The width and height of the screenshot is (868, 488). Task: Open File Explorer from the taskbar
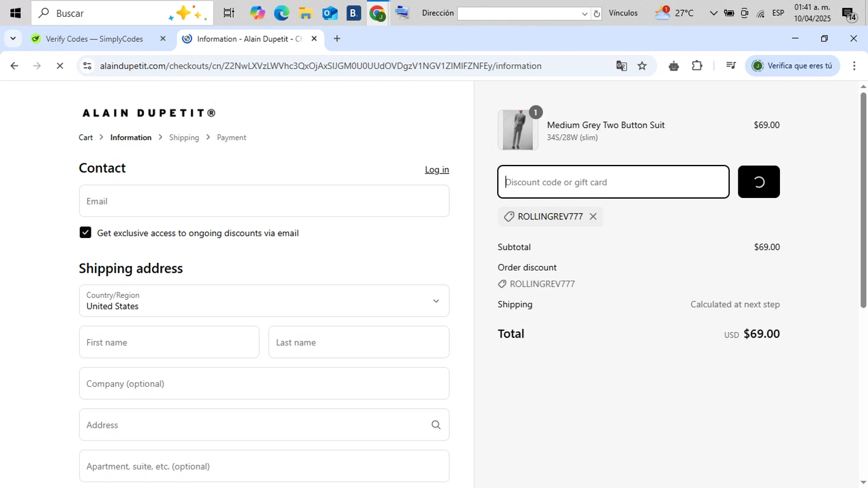coord(306,13)
